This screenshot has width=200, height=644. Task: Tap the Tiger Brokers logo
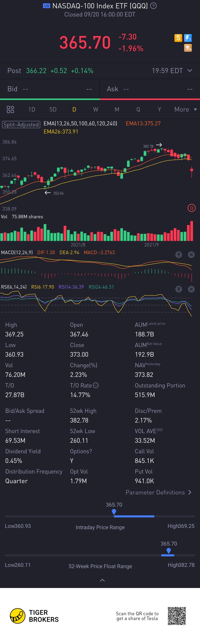34,616
